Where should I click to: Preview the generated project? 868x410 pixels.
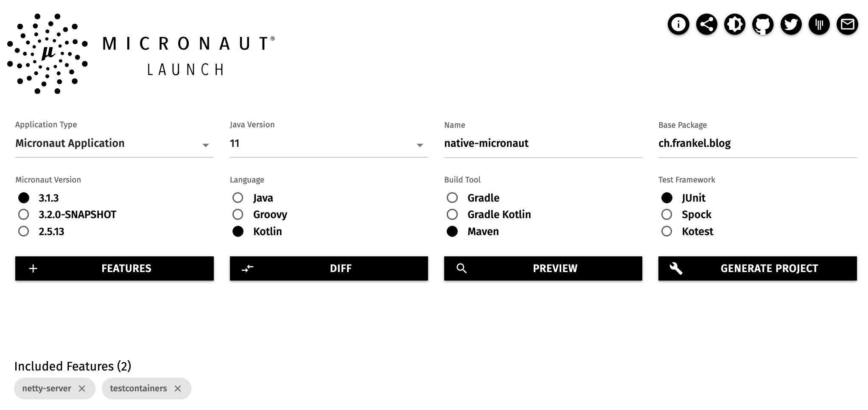pos(543,268)
